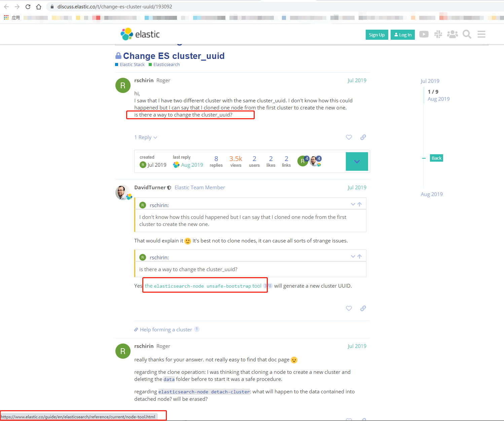The height and width of the screenshot is (421, 504).
Task: Open the forum search magnifier
Action: tap(467, 34)
